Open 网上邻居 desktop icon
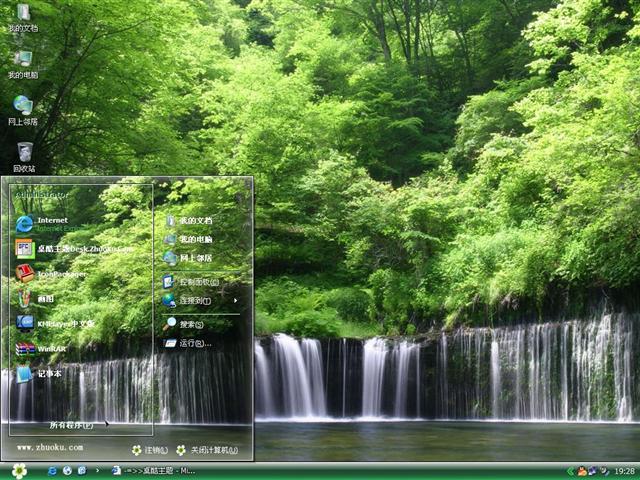The width and height of the screenshot is (640, 480). coord(23,109)
